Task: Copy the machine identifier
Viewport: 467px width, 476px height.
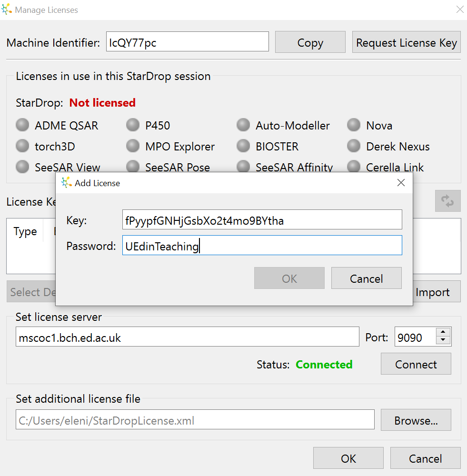Action: pyautogui.click(x=310, y=42)
